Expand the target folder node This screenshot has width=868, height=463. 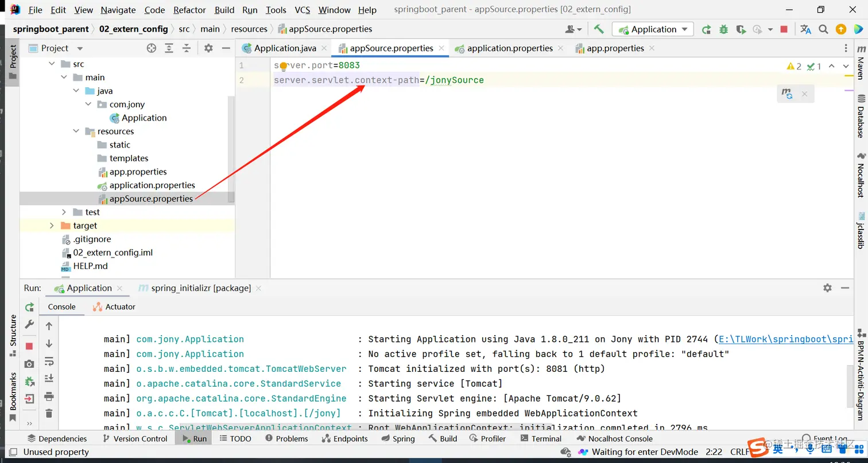52,225
